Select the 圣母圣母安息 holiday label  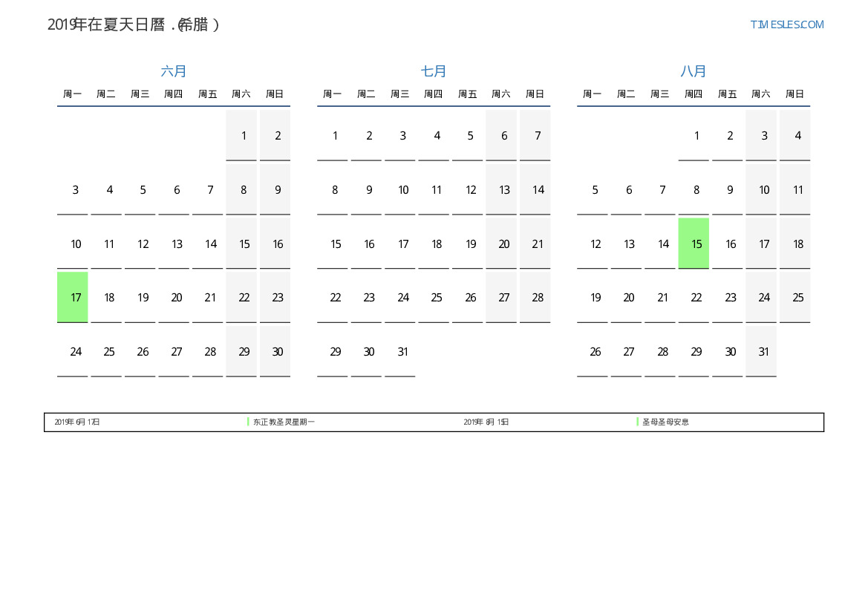[665, 422]
